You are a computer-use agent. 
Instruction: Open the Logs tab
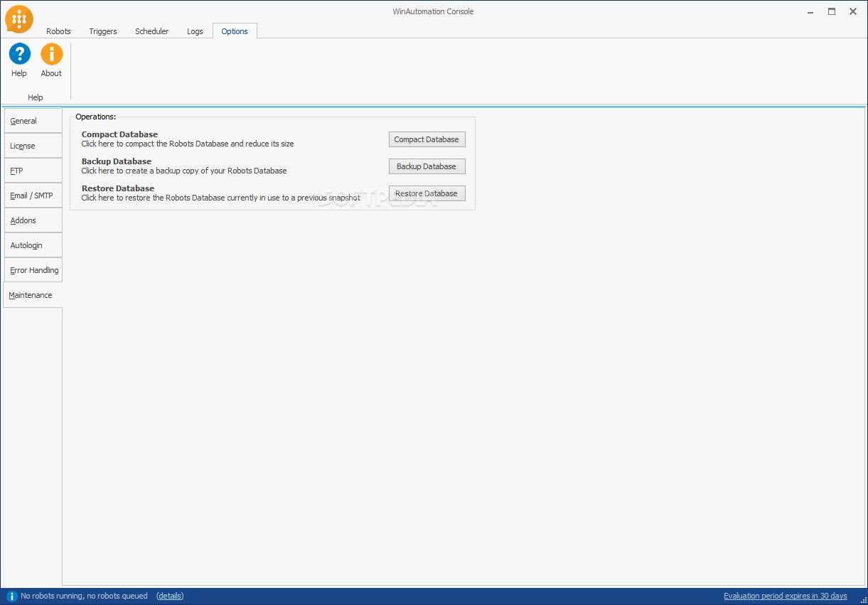pyautogui.click(x=195, y=31)
